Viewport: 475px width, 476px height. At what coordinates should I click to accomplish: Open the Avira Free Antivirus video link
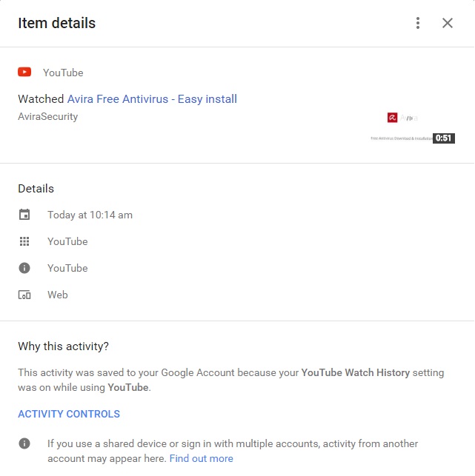coord(152,98)
